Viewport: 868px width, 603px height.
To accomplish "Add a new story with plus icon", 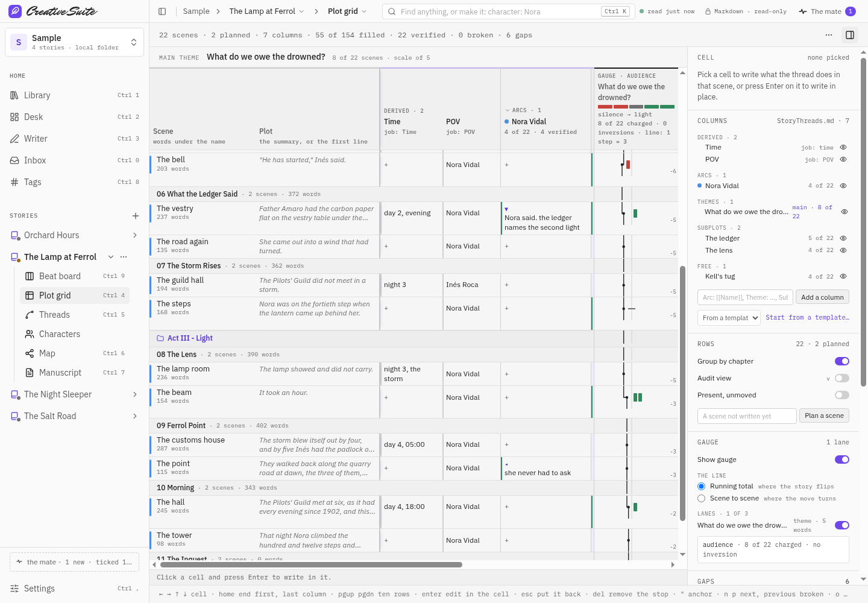I will pyautogui.click(x=136, y=216).
